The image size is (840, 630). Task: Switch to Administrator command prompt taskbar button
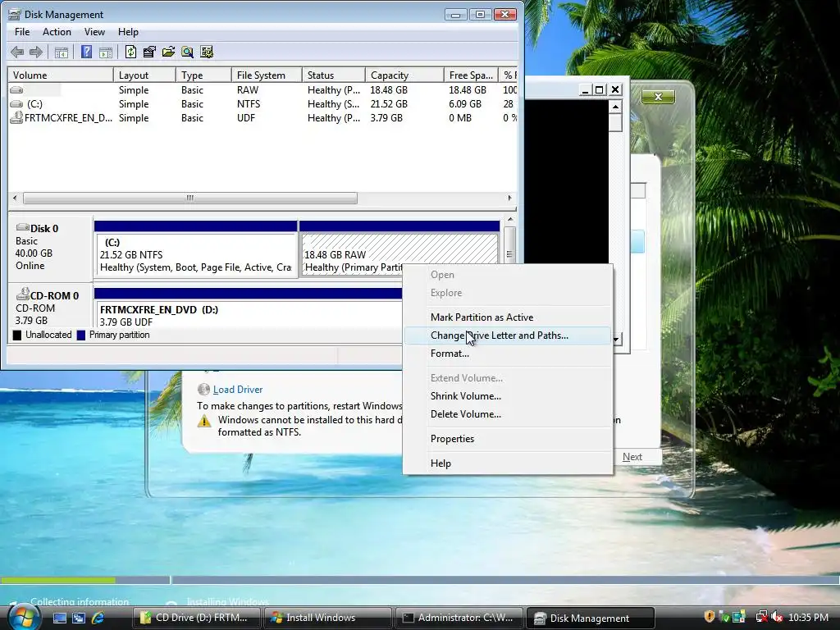459,618
